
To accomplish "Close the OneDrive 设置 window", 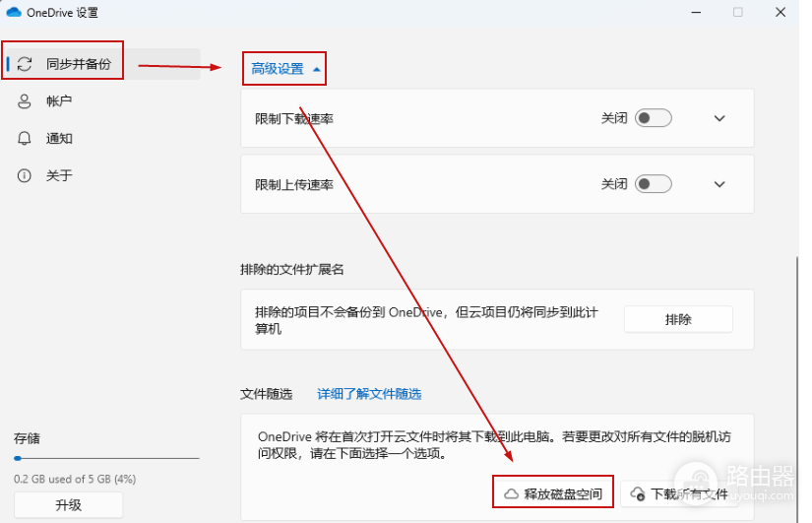I will (781, 12).
